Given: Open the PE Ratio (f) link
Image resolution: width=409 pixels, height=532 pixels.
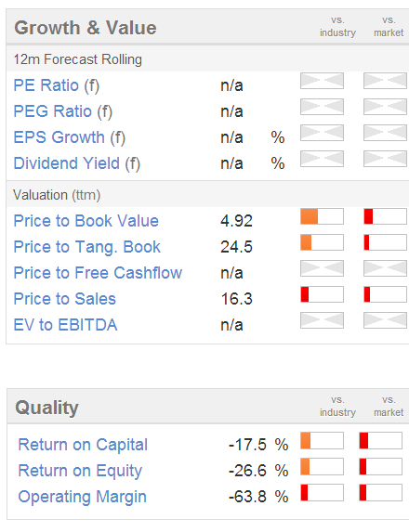Looking at the screenshot, I should coord(57,85).
